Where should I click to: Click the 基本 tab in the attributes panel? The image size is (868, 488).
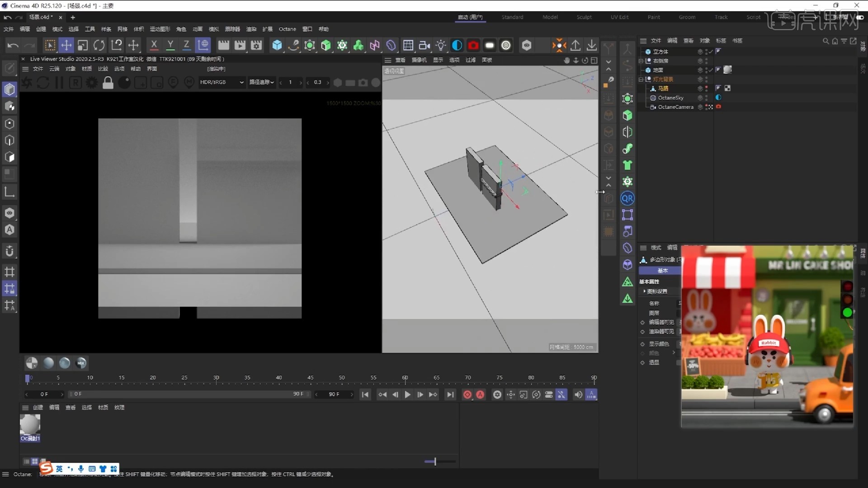coord(662,270)
